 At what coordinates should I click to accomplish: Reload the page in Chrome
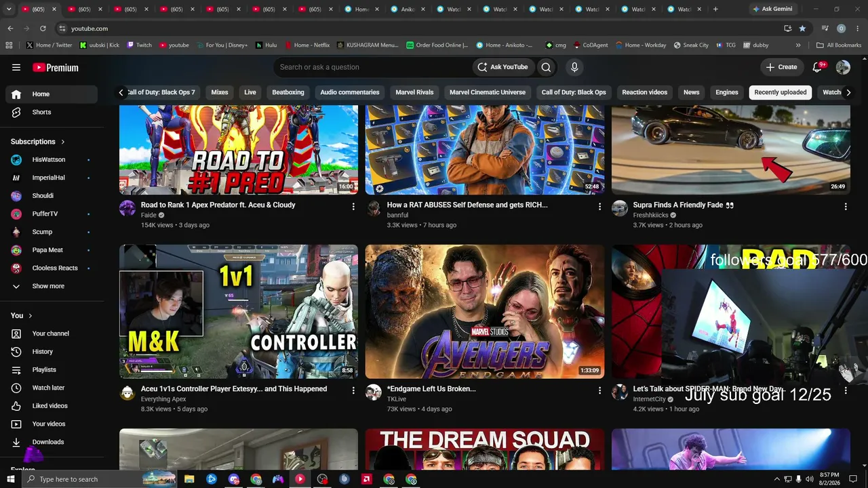click(x=43, y=28)
